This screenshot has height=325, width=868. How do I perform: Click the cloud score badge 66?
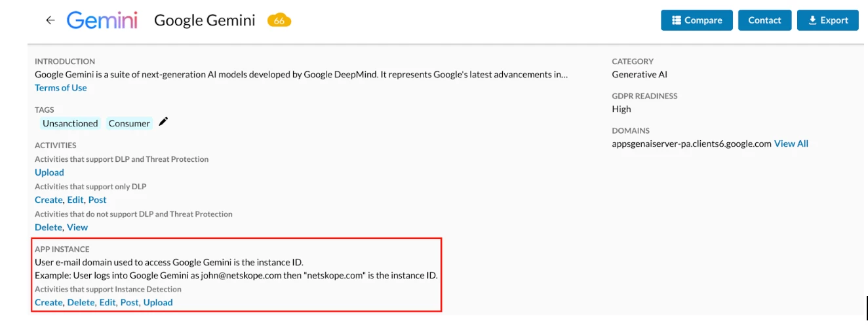[279, 20]
